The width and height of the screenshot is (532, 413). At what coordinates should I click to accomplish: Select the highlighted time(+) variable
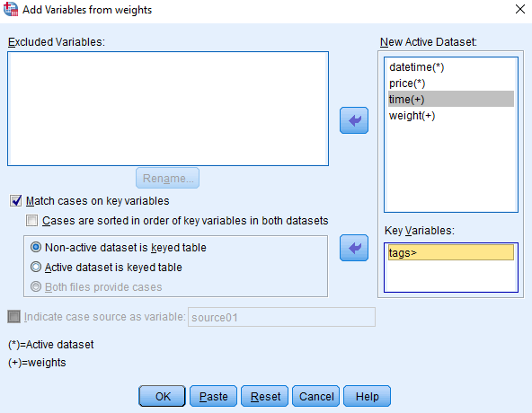(x=451, y=99)
